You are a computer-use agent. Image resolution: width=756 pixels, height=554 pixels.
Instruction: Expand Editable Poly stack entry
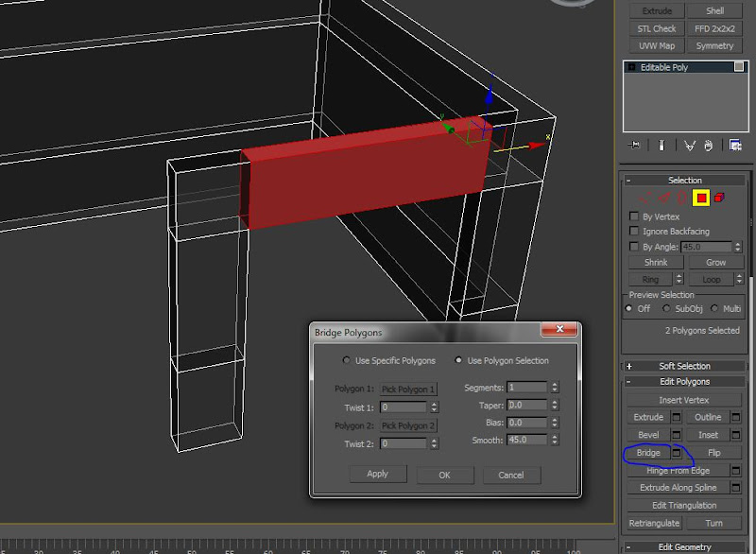pyautogui.click(x=631, y=67)
